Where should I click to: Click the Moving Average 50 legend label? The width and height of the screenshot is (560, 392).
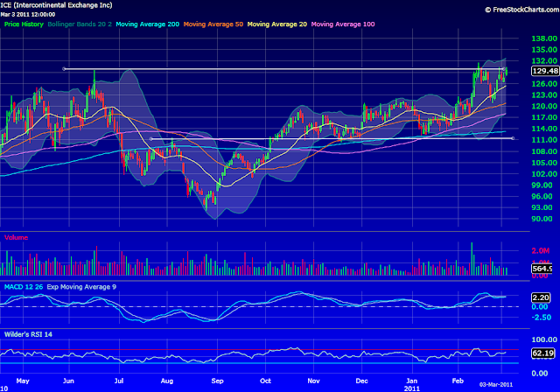[x=213, y=24]
